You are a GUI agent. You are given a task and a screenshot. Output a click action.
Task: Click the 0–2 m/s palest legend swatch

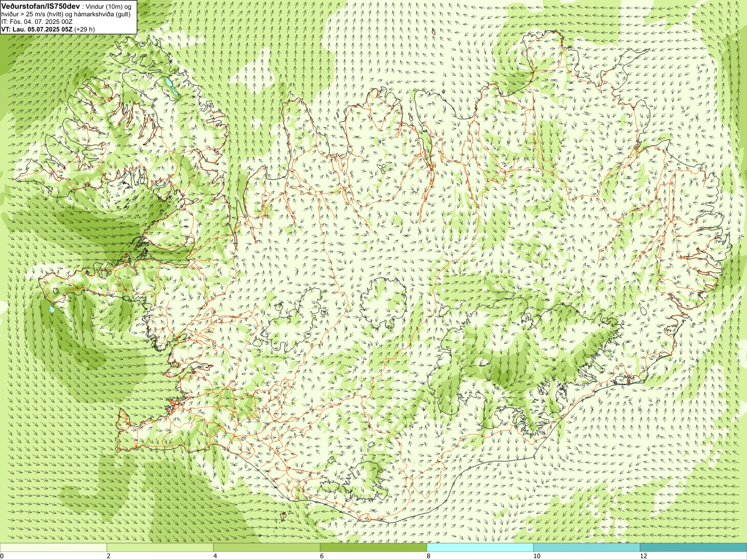click(x=53, y=548)
